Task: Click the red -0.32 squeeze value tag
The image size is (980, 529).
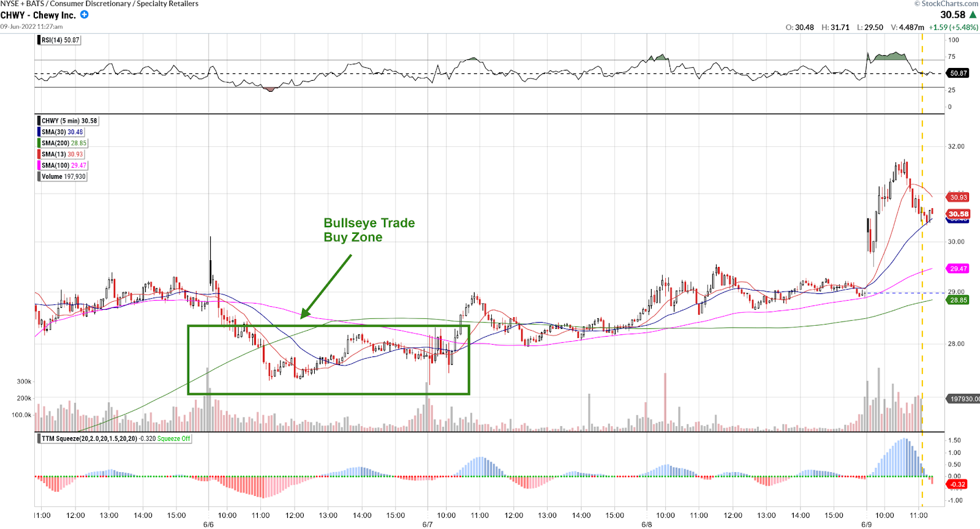Action: coord(957,484)
